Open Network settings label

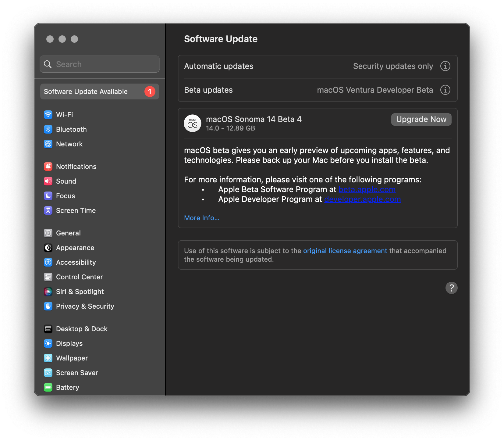pos(69,144)
